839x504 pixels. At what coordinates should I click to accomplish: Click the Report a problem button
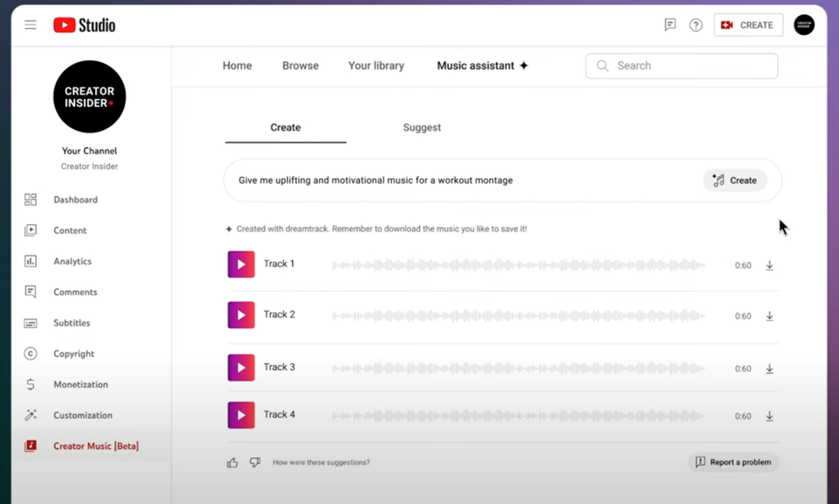(x=733, y=462)
